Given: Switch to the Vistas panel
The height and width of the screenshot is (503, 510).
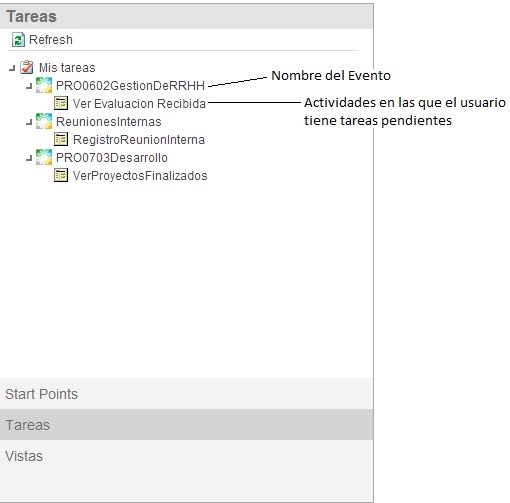Looking at the screenshot, I should pos(186,456).
